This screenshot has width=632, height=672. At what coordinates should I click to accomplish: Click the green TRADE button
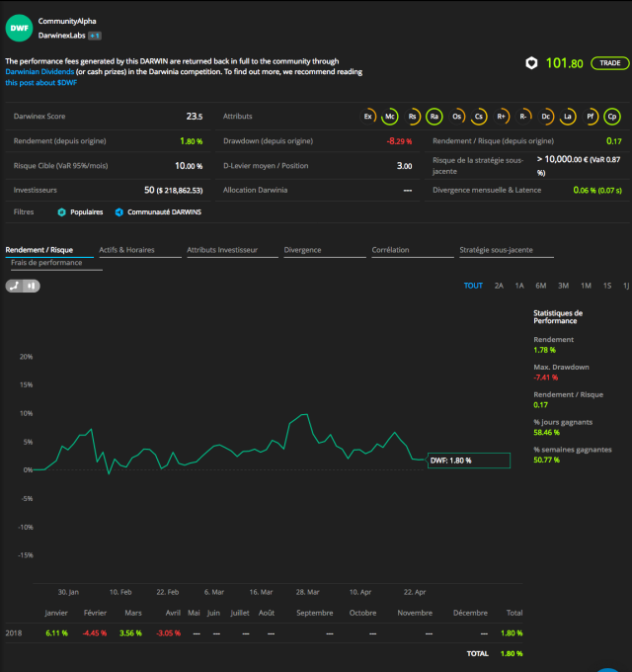click(x=609, y=63)
